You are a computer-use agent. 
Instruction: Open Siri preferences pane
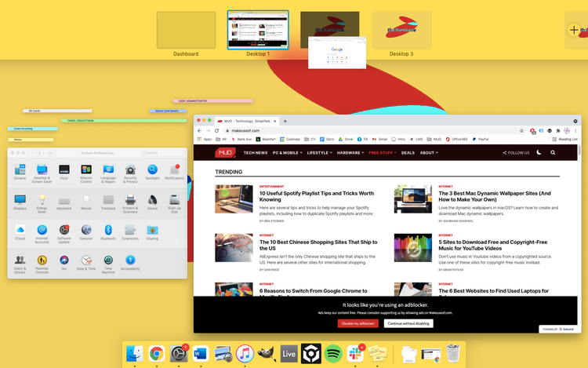tap(64, 263)
